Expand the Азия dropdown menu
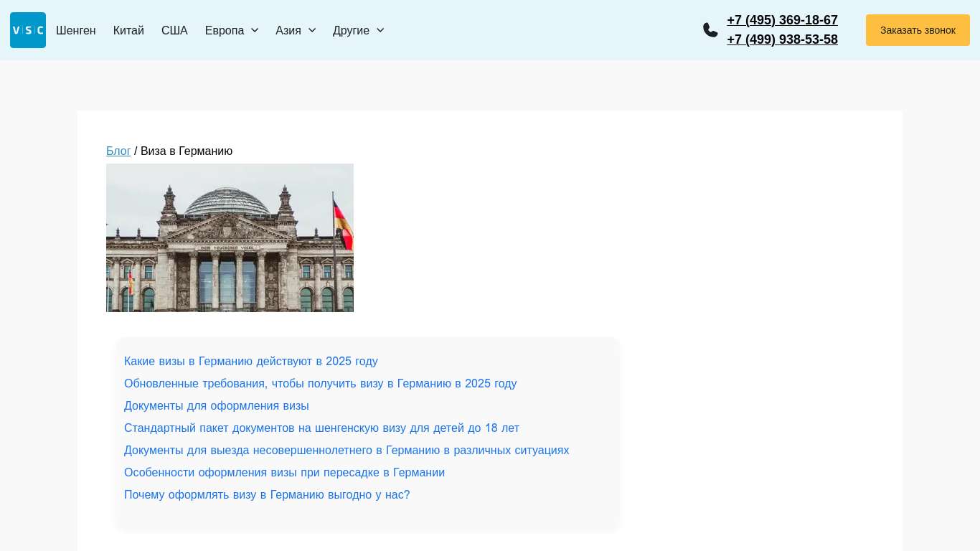 296,30
